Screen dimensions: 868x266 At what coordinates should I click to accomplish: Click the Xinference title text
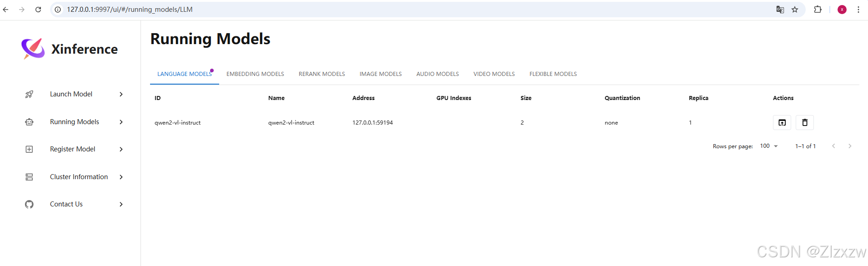[x=85, y=49]
